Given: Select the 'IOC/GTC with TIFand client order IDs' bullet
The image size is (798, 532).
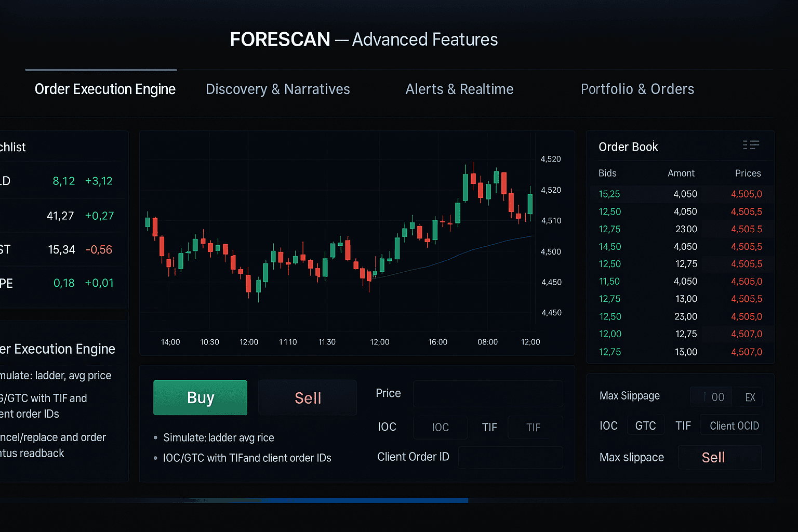Looking at the screenshot, I should click(x=247, y=458).
